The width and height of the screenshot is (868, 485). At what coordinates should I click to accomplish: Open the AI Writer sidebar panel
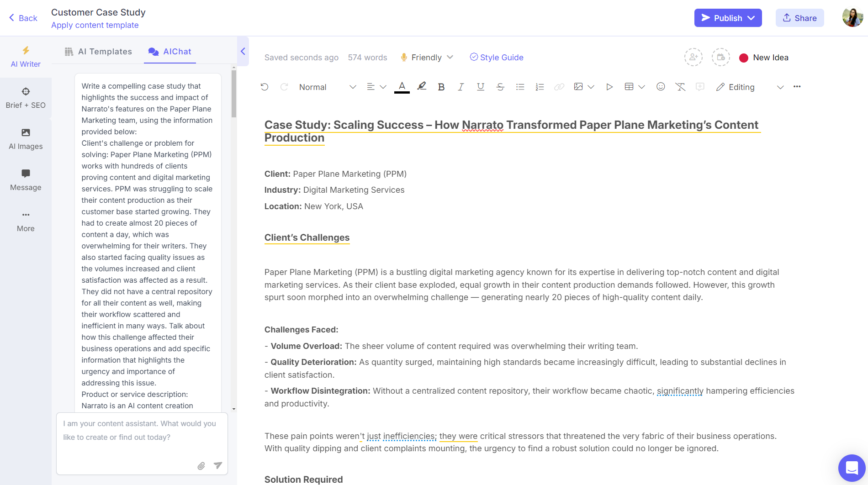26,57
